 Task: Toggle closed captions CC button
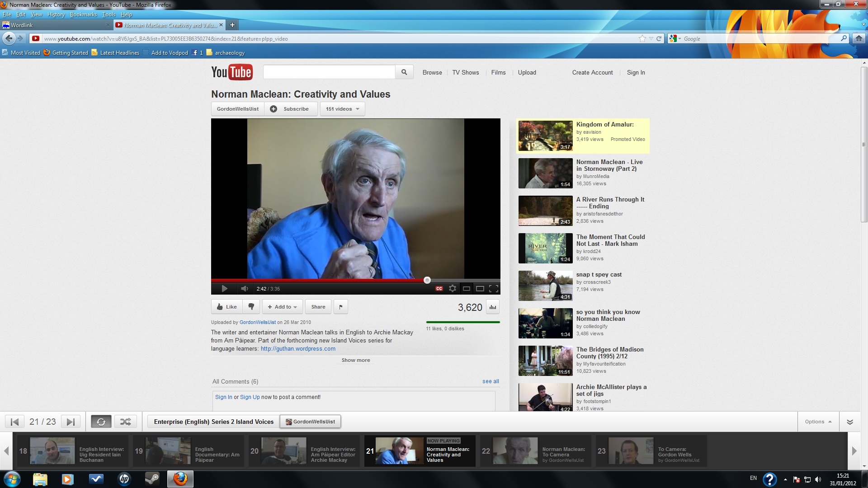(x=439, y=289)
